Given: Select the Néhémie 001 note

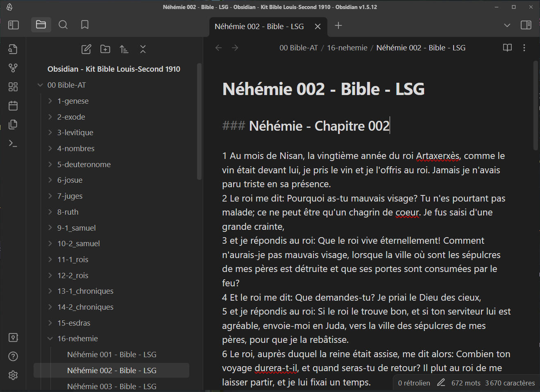Looking at the screenshot, I should [111, 354].
